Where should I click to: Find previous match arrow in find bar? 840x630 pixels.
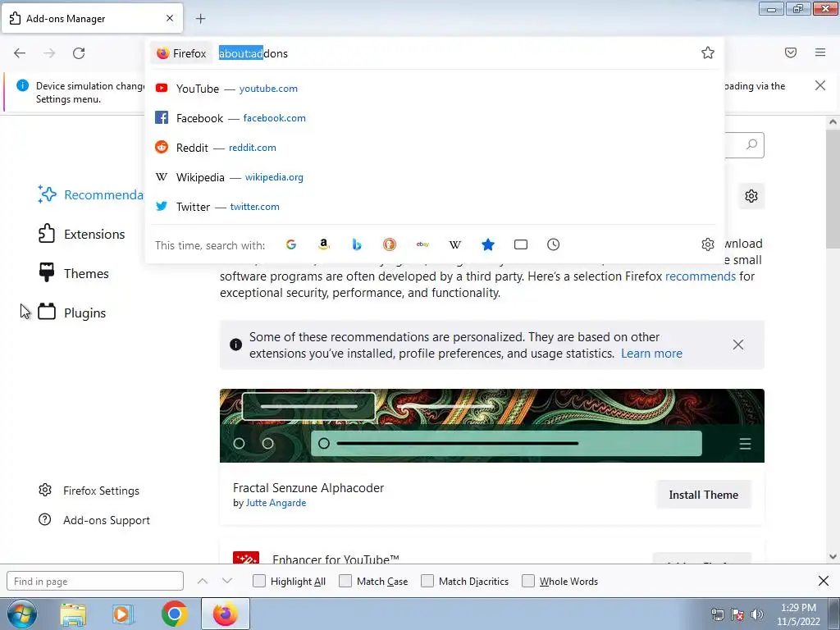(203, 582)
